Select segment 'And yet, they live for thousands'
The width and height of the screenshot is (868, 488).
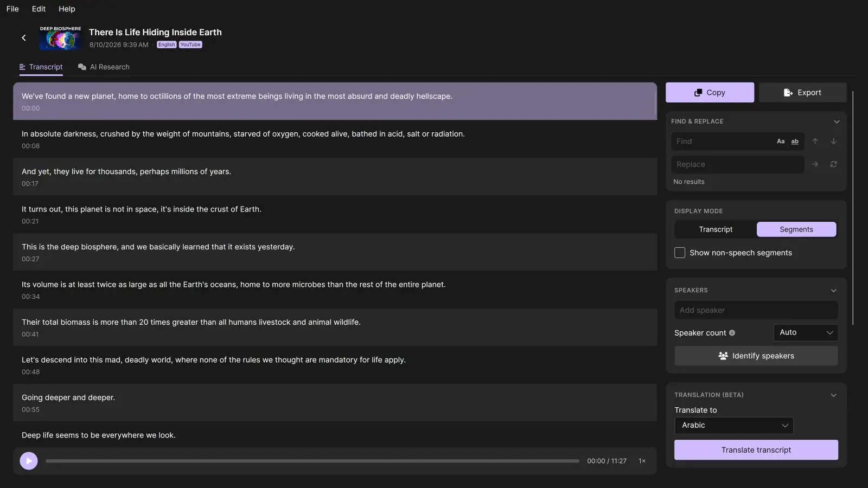(335, 177)
